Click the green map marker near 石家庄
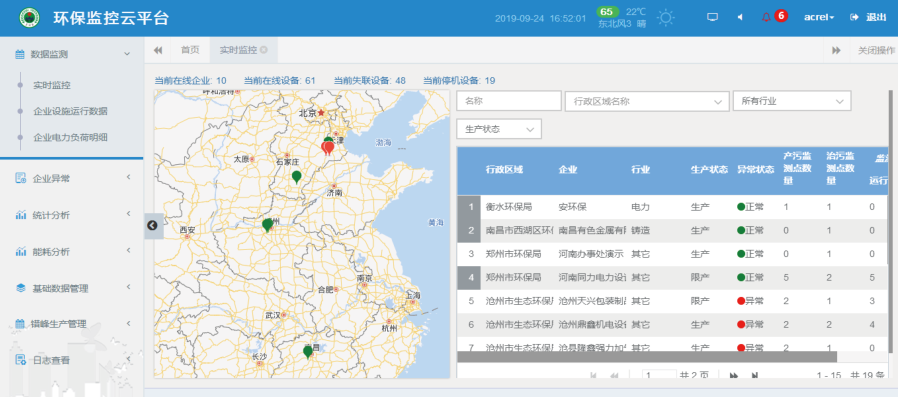 tap(296, 177)
